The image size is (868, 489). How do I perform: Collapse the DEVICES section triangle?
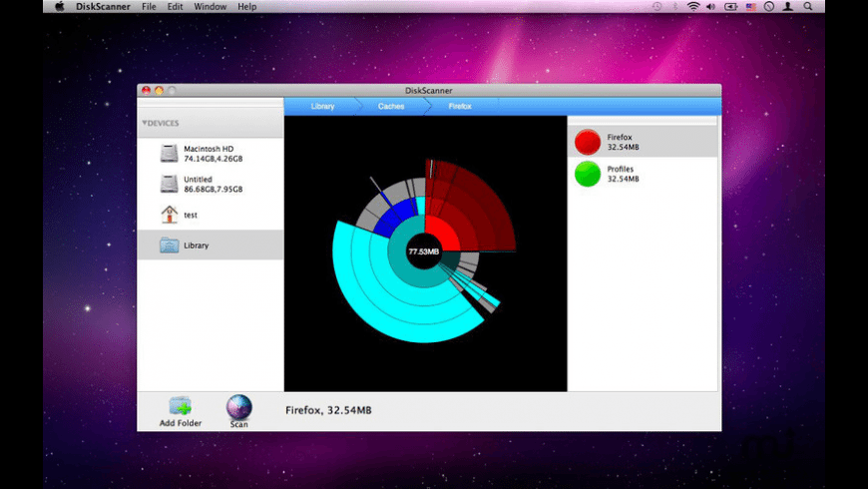pyautogui.click(x=145, y=124)
